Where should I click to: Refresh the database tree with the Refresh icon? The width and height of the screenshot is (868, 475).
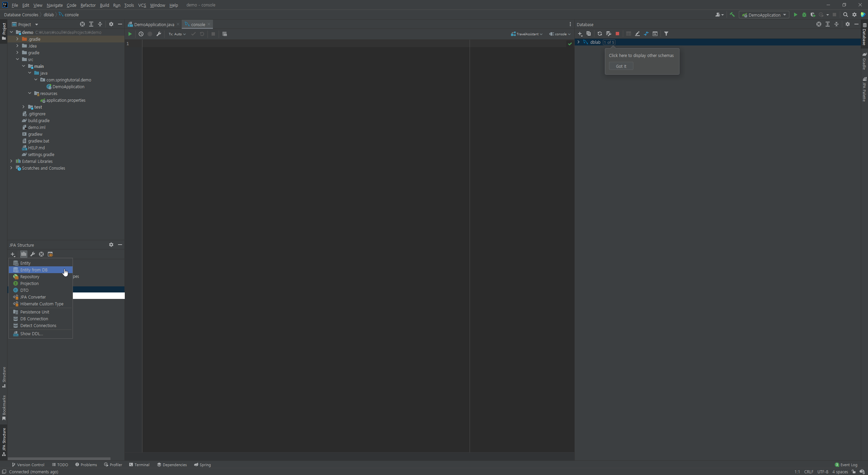click(x=599, y=34)
